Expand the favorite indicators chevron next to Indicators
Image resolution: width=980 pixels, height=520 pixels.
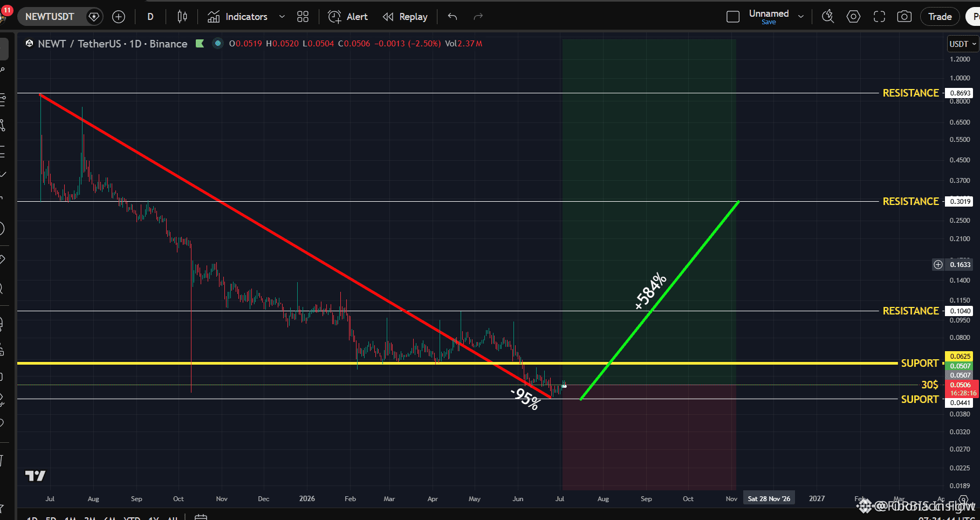[282, 17]
